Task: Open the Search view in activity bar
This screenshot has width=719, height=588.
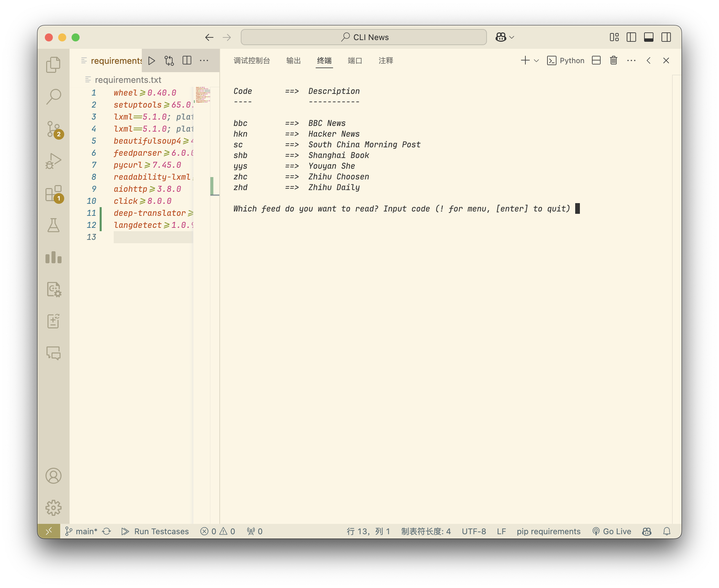Action: (x=53, y=97)
